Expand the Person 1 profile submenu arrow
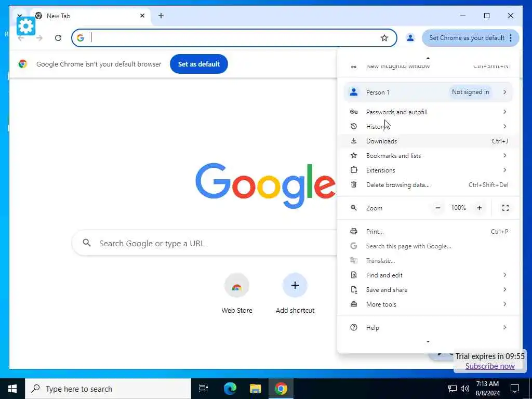 [x=505, y=92]
